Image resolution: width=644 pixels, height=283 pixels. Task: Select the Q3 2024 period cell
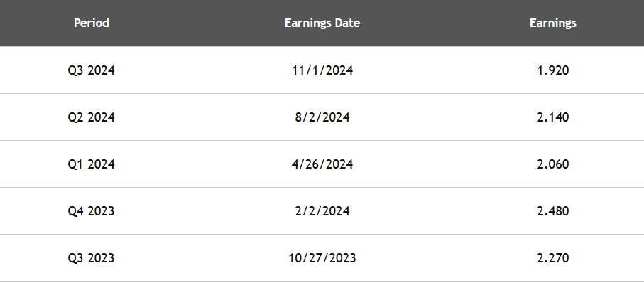[91, 70]
